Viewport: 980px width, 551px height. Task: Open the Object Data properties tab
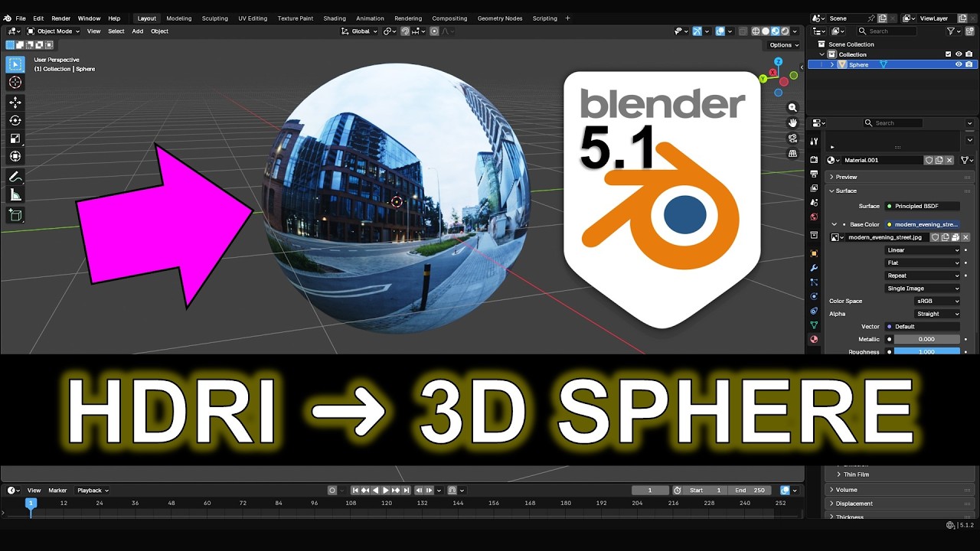(814, 325)
